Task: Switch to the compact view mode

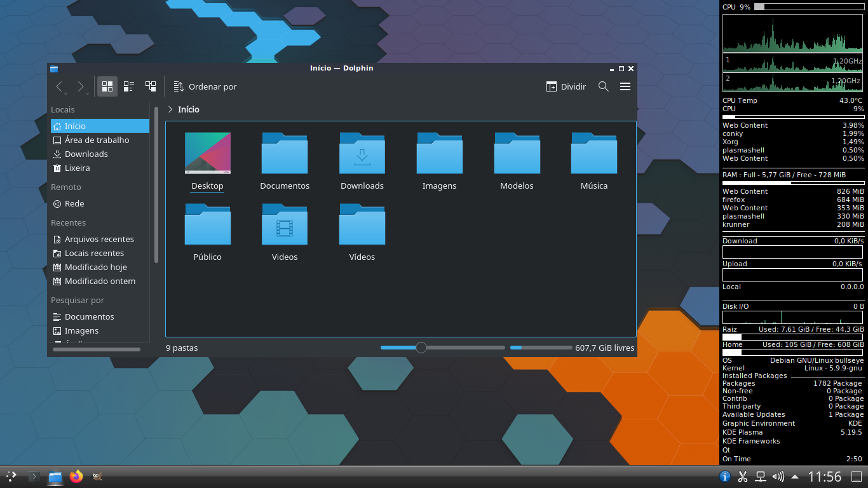Action: tap(129, 86)
